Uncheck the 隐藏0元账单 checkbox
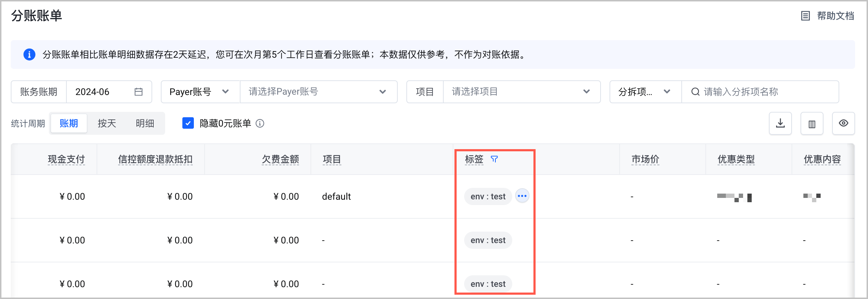Viewport: 868px width, 299px height. click(188, 123)
